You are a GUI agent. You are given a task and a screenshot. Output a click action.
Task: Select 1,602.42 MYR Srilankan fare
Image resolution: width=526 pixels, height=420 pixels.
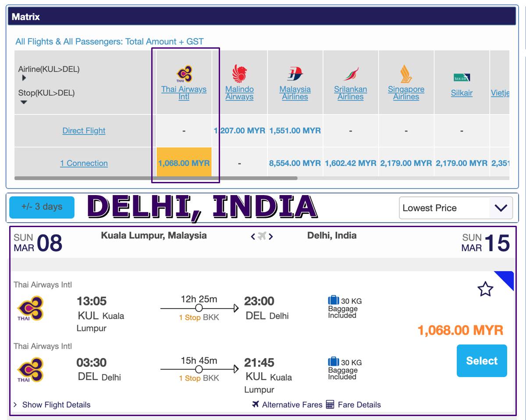(x=351, y=163)
